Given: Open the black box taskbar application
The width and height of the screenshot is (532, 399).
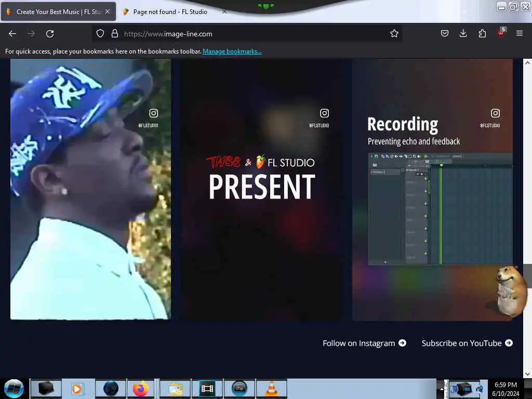Looking at the screenshot, I should point(46,389).
